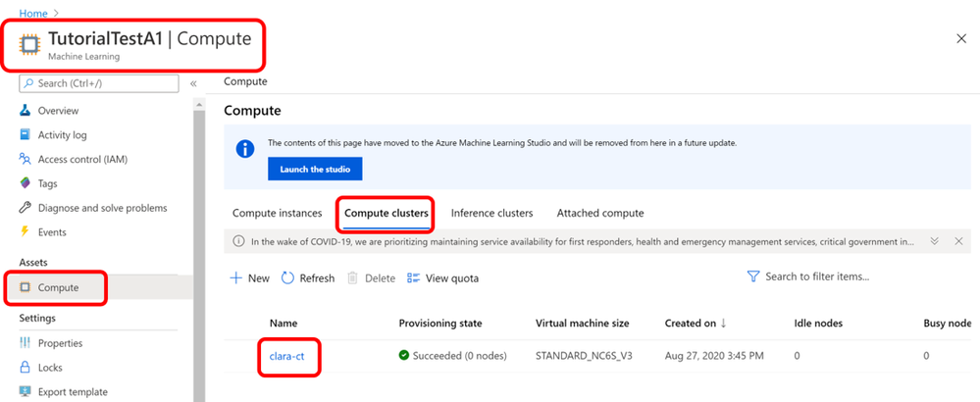The width and height of the screenshot is (980, 402).
Task: Click Launch the studio button
Action: (x=315, y=170)
